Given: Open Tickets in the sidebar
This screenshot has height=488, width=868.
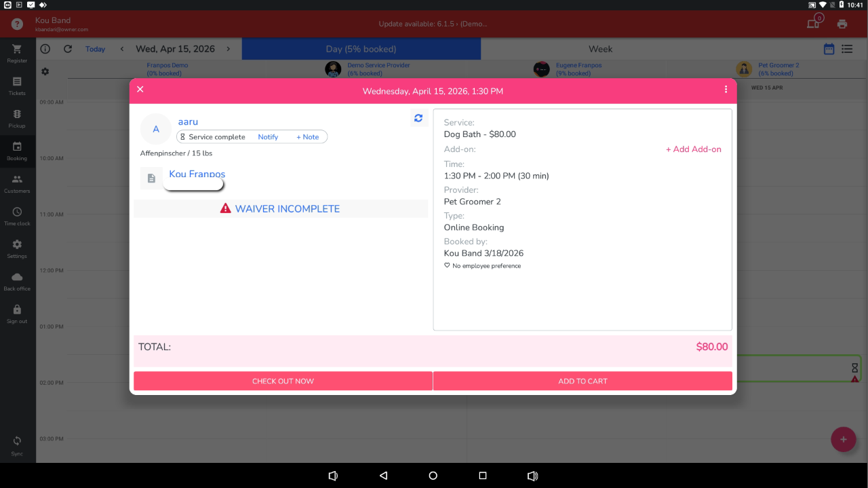Looking at the screenshot, I should (x=17, y=86).
